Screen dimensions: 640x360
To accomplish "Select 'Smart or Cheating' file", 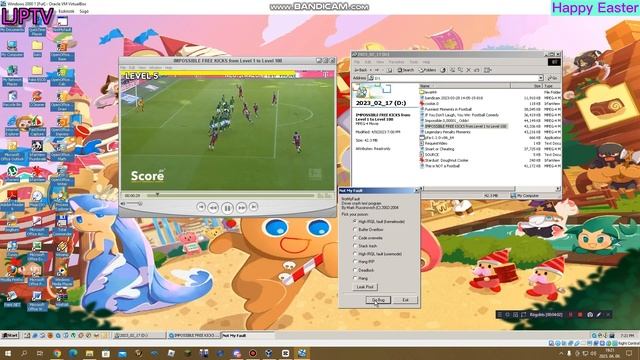I will [x=439, y=149].
